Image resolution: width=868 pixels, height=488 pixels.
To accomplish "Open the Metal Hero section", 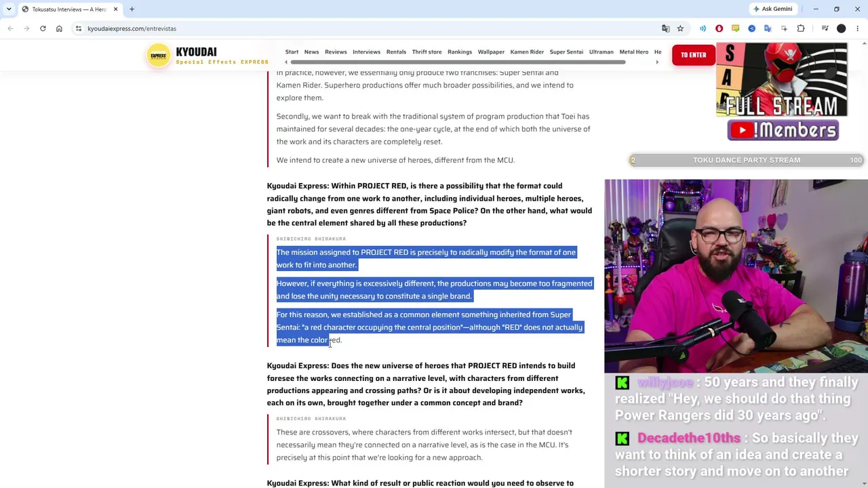I will pyautogui.click(x=633, y=52).
